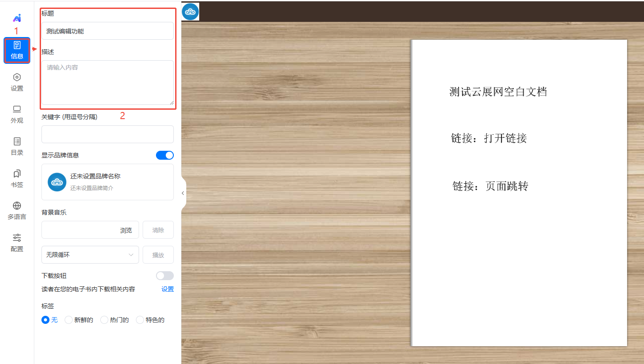Open the 外观 (Appearance) sidebar panel

click(x=17, y=114)
